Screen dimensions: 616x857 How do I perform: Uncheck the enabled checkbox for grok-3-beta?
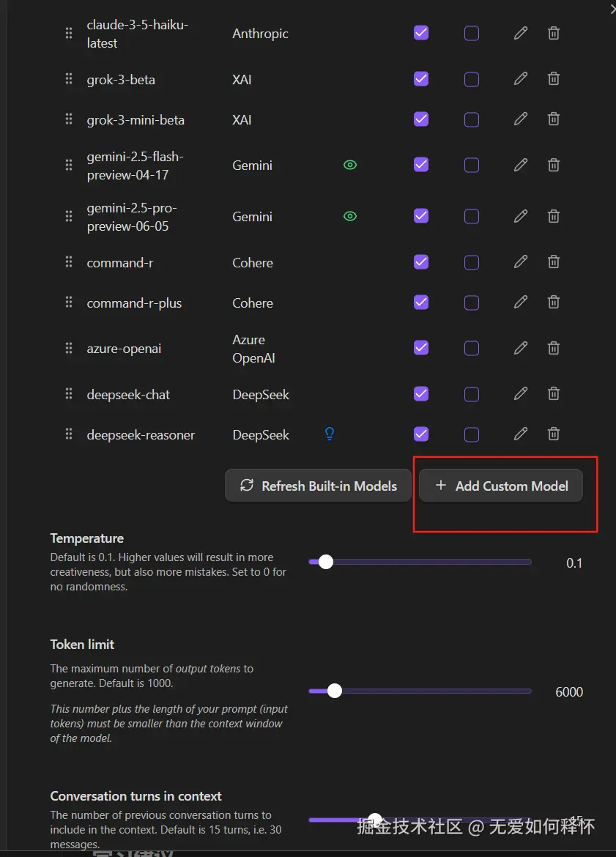pos(421,78)
